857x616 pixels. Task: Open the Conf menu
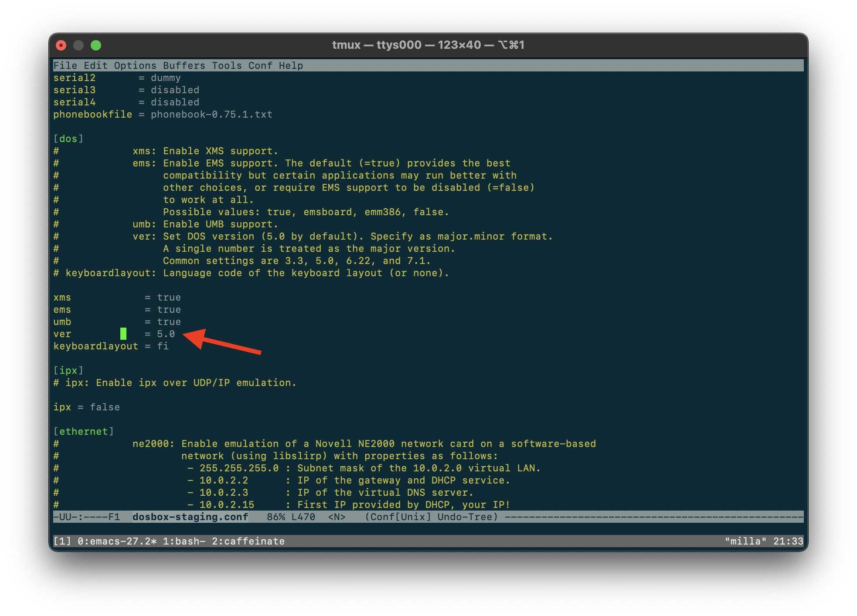(x=260, y=65)
